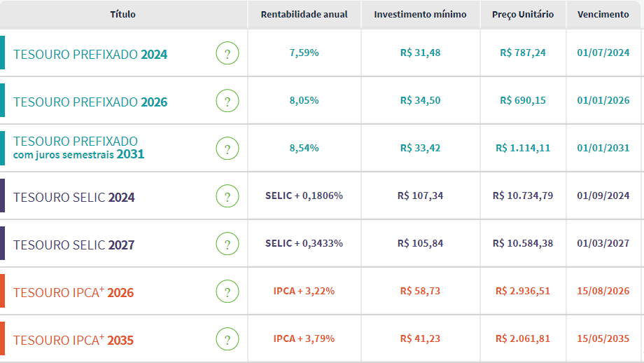The image size is (644, 363).
Task: Open the TESOURO IPCA+ 2026 title
Action: (x=73, y=292)
